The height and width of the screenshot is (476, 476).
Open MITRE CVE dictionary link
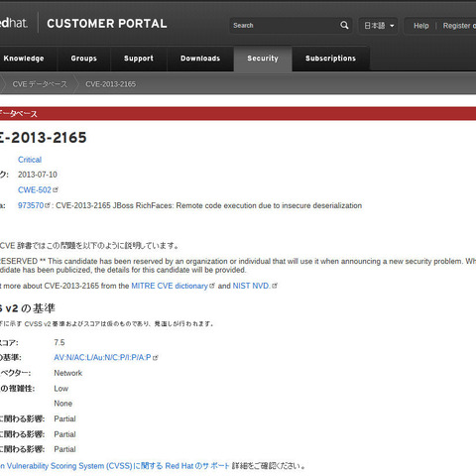[x=170, y=286]
